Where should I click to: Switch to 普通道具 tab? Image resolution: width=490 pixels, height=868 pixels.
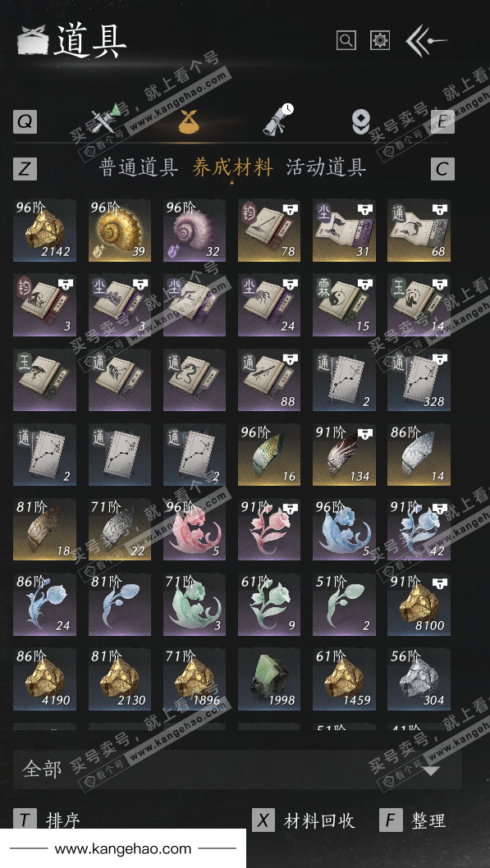coord(139,167)
